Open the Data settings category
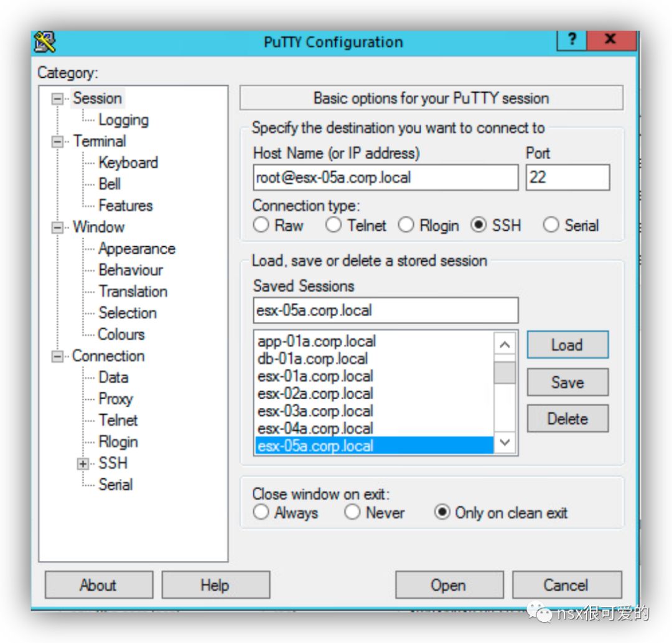The image size is (672, 643). pyautogui.click(x=113, y=377)
